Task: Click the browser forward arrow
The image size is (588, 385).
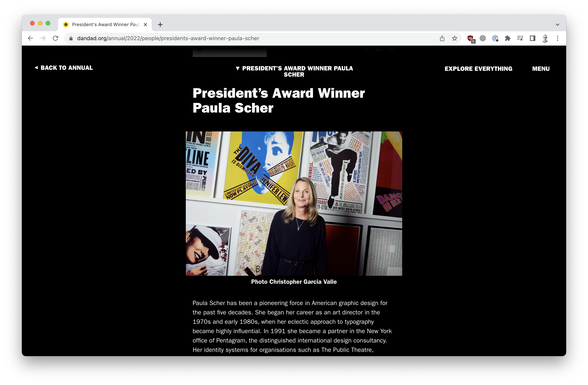Action: (x=43, y=38)
